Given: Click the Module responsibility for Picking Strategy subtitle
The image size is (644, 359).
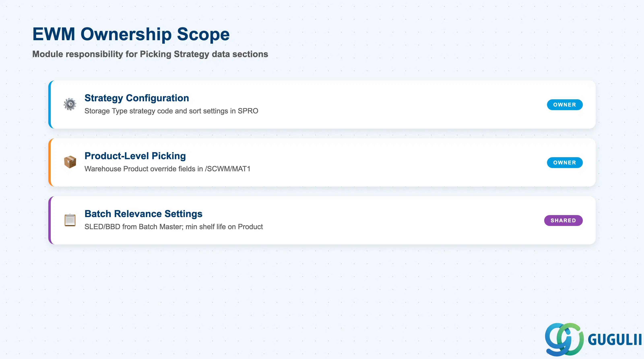Looking at the screenshot, I should click(x=150, y=54).
